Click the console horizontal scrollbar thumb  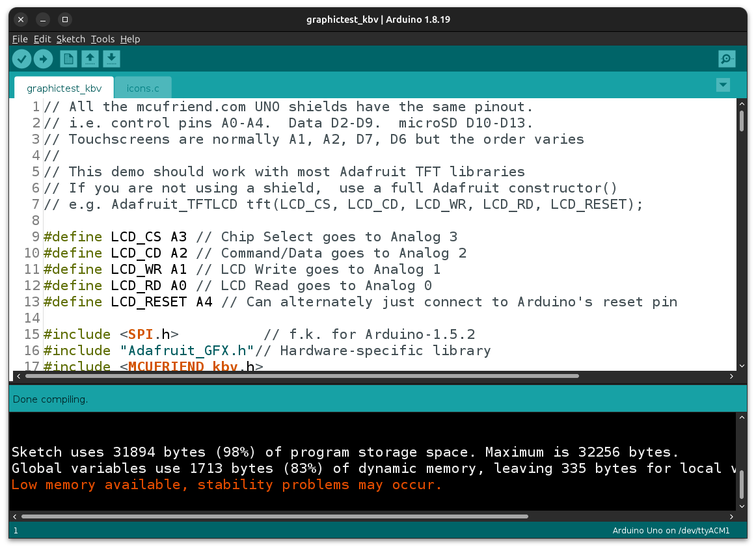pos(275,516)
